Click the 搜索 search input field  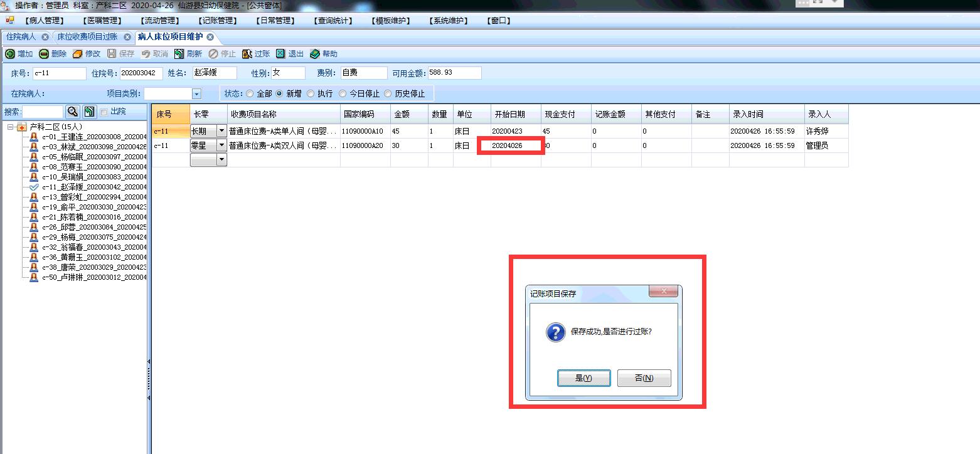43,112
